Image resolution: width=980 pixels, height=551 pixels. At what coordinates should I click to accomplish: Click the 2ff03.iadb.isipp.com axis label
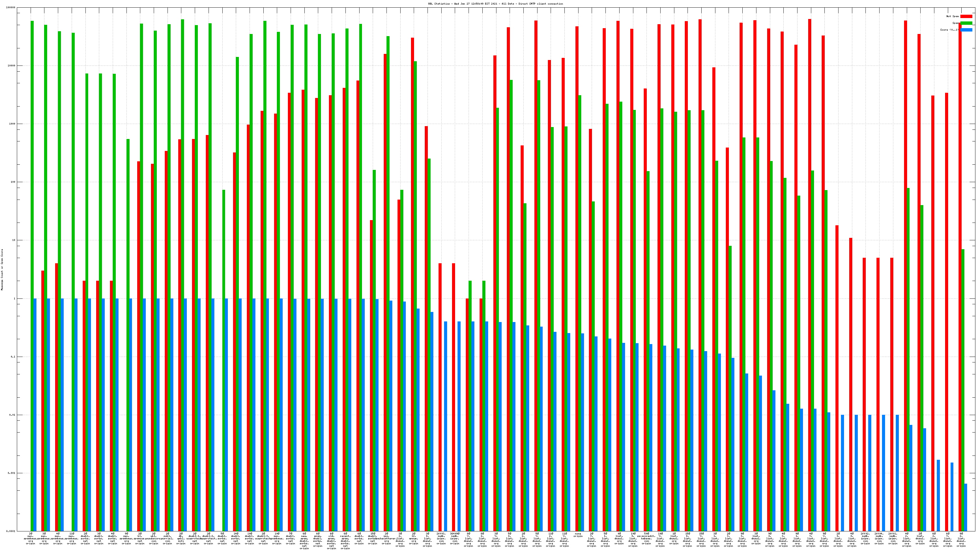point(441,538)
